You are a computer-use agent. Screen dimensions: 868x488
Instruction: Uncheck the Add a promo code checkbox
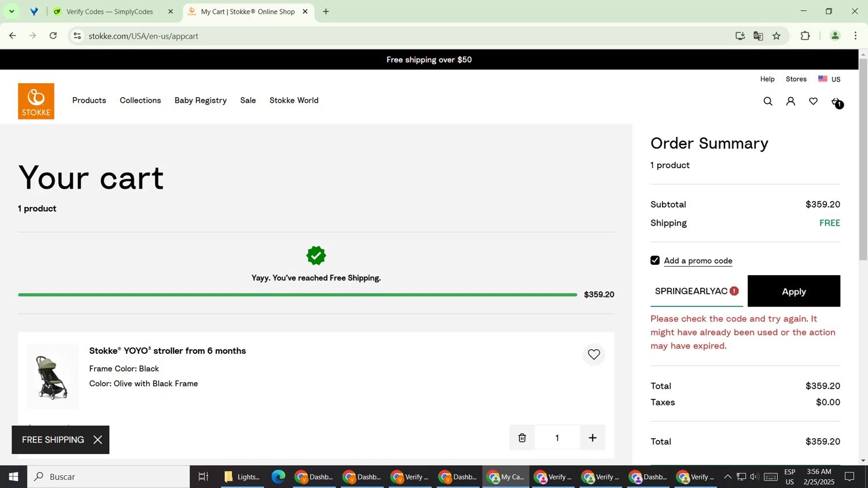coord(655,260)
